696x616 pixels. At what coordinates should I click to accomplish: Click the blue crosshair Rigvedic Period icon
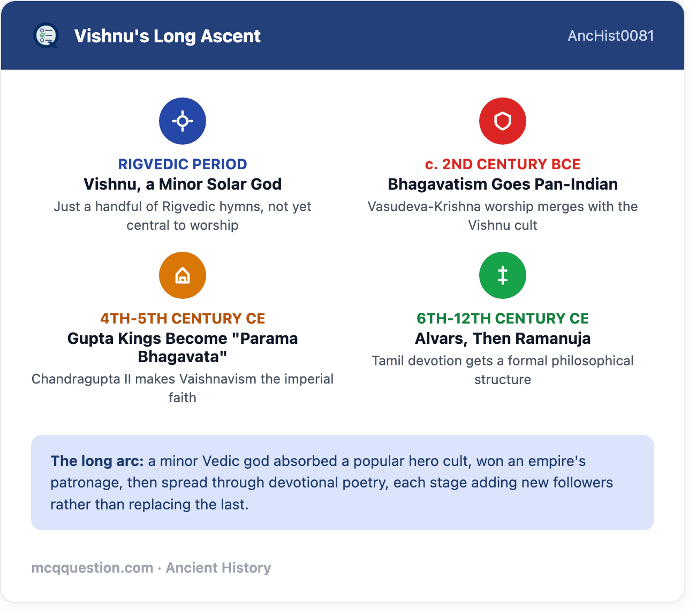(183, 121)
